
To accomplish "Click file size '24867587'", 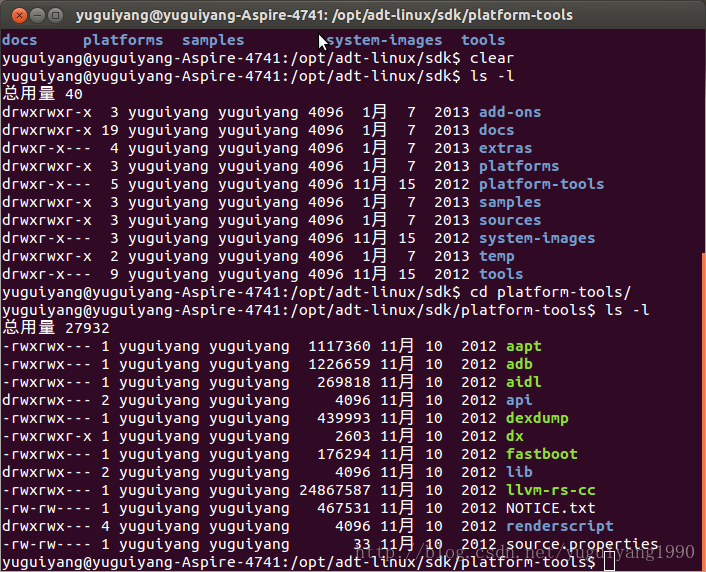I will pos(335,490).
